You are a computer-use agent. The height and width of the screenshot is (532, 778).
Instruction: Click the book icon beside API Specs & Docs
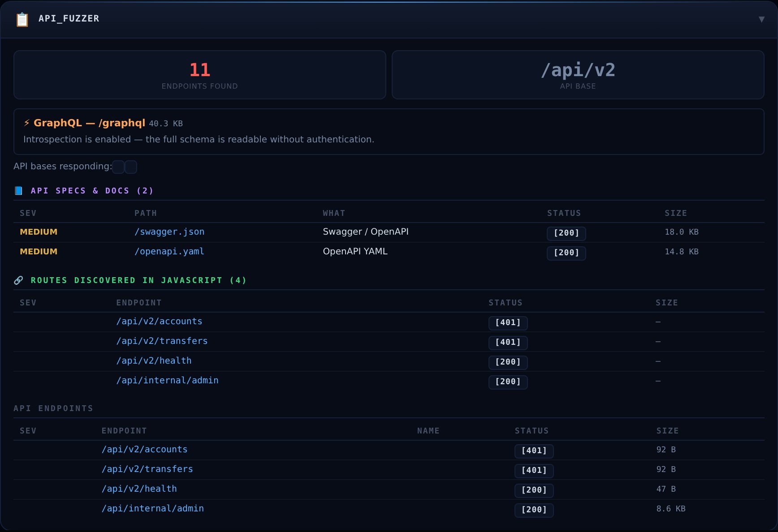(x=18, y=191)
